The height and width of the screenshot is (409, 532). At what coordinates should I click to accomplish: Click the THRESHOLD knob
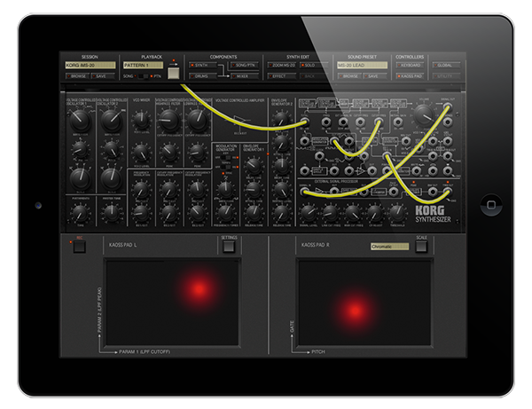tap(397, 213)
